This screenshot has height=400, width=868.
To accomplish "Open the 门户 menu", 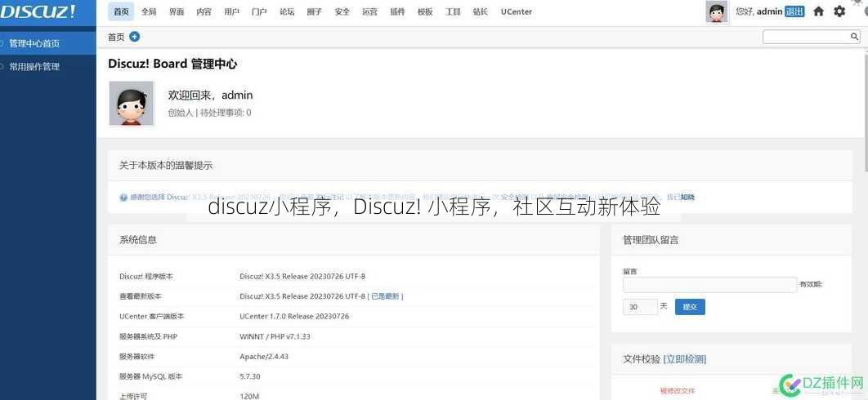I will (x=259, y=11).
